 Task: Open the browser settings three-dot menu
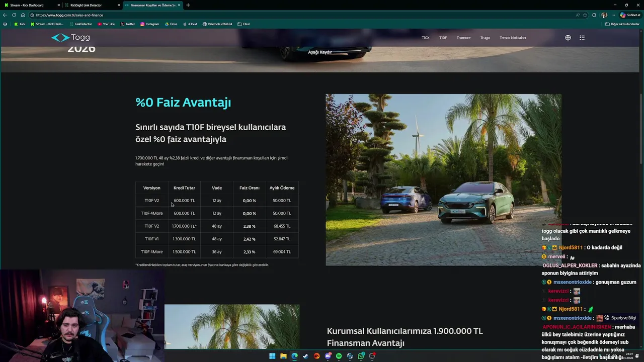613,15
